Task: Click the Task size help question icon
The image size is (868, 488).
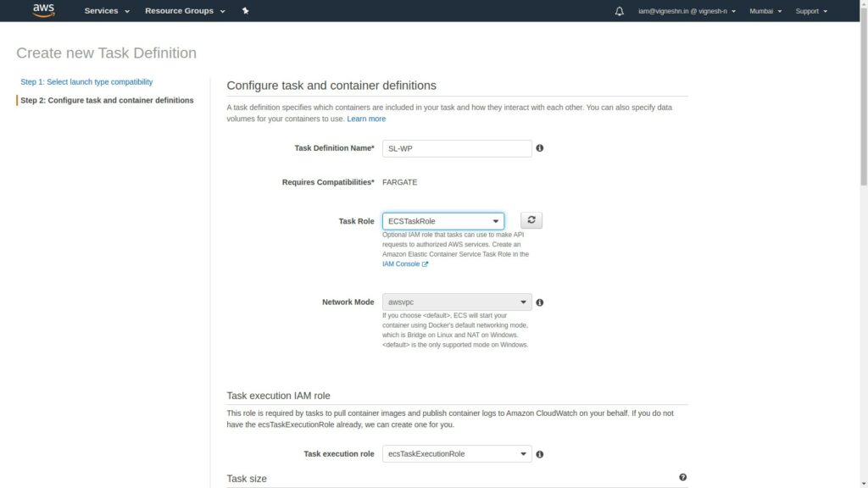Action: click(682, 478)
